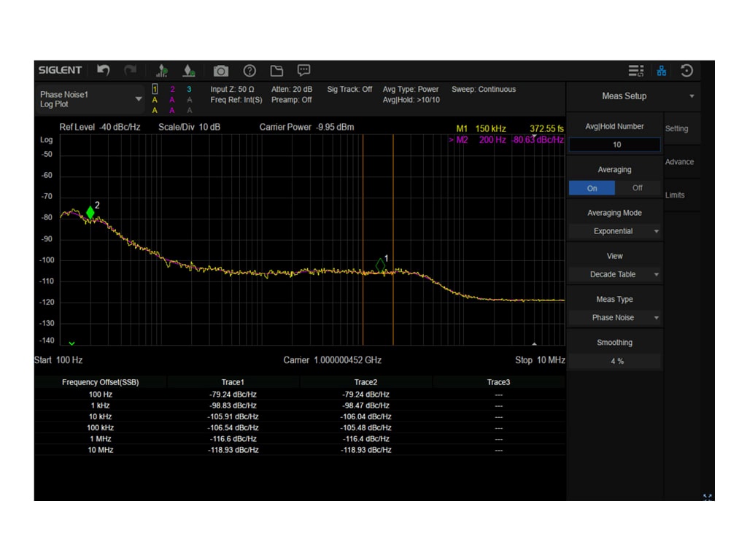Edit the Avg|Hold Number field
Image resolution: width=747 pixels, height=560 pixels.
(614, 145)
